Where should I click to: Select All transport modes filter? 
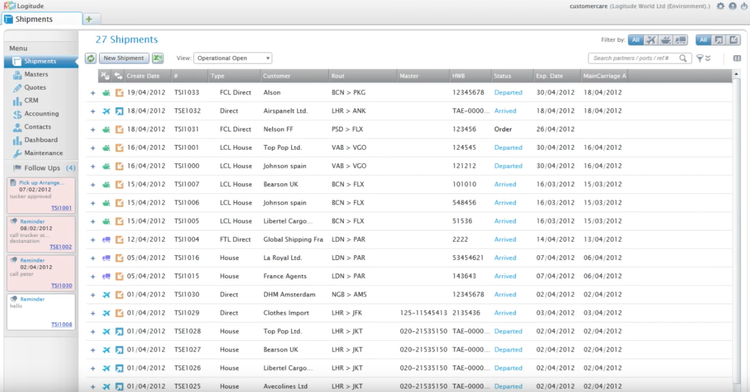pos(636,40)
